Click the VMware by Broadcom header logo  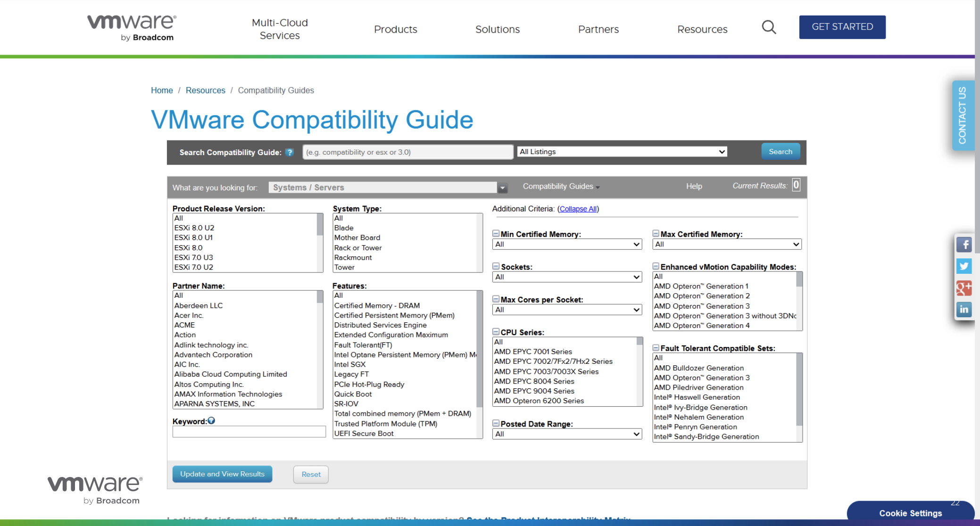coord(132,27)
